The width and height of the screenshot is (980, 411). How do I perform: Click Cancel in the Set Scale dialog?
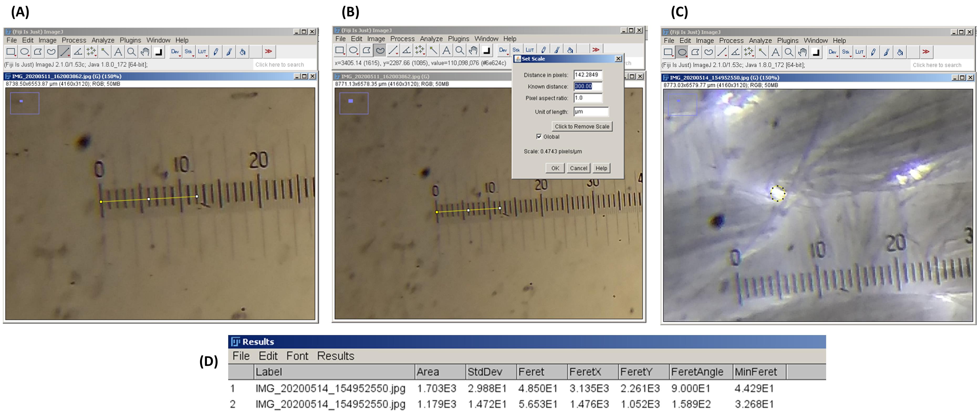578,168
